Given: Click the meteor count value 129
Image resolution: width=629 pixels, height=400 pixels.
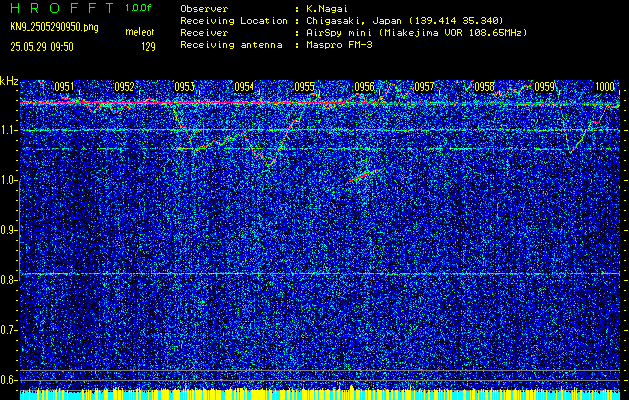Looking at the screenshot, I should point(148,47).
